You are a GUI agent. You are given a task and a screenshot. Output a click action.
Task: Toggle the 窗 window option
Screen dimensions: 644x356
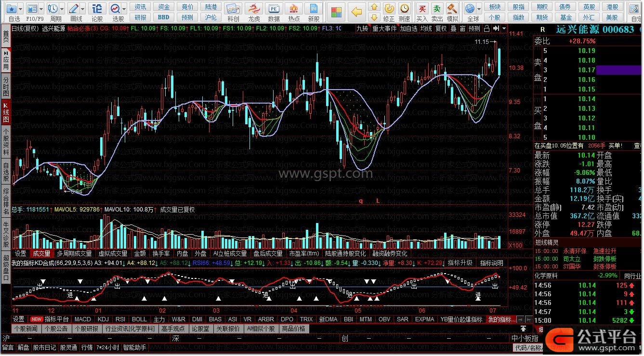(x=462, y=28)
